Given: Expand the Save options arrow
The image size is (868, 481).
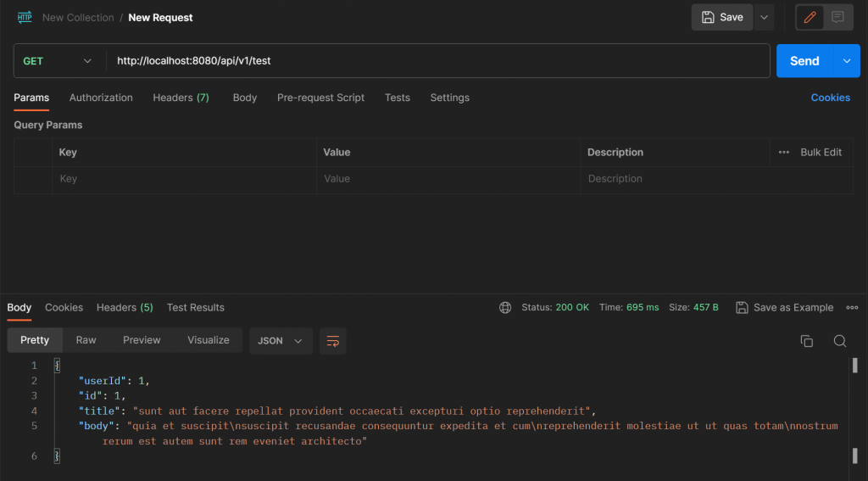Looking at the screenshot, I should [765, 17].
